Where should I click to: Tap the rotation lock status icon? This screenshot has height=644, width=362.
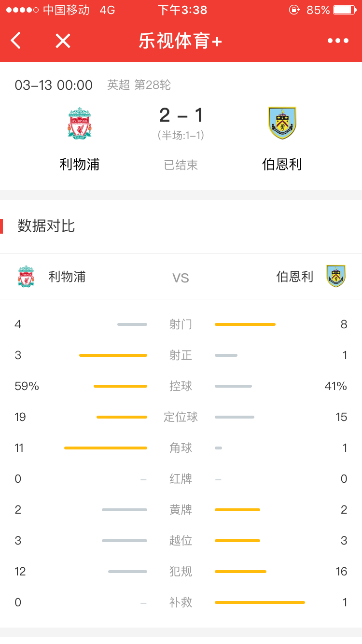coord(294,10)
